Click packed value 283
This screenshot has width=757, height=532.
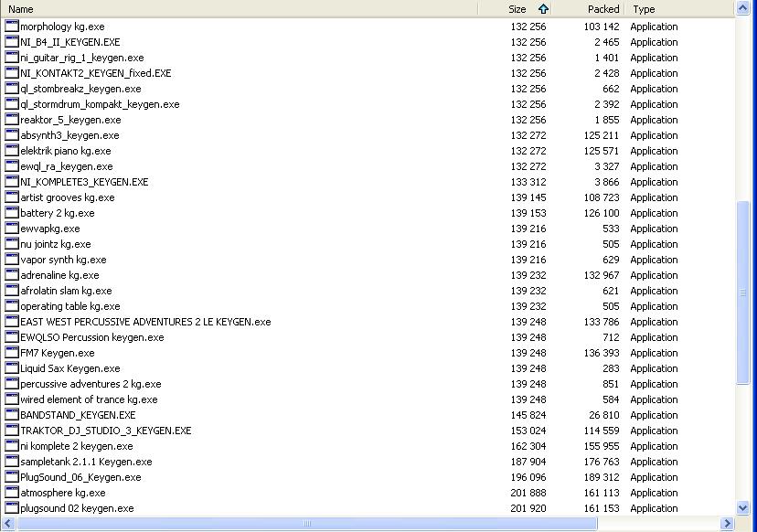(611, 368)
